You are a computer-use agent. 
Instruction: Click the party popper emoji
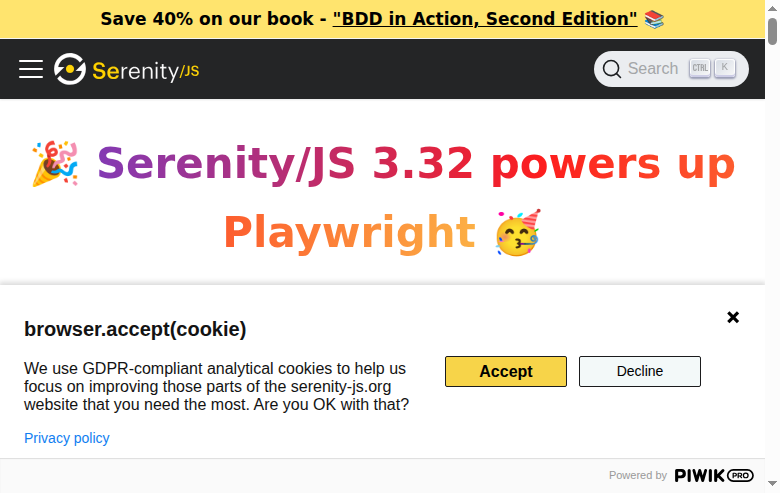click(x=55, y=164)
